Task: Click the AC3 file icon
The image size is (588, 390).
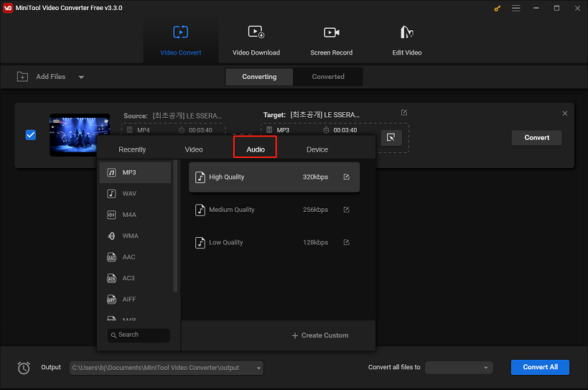Action: coord(112,278)
